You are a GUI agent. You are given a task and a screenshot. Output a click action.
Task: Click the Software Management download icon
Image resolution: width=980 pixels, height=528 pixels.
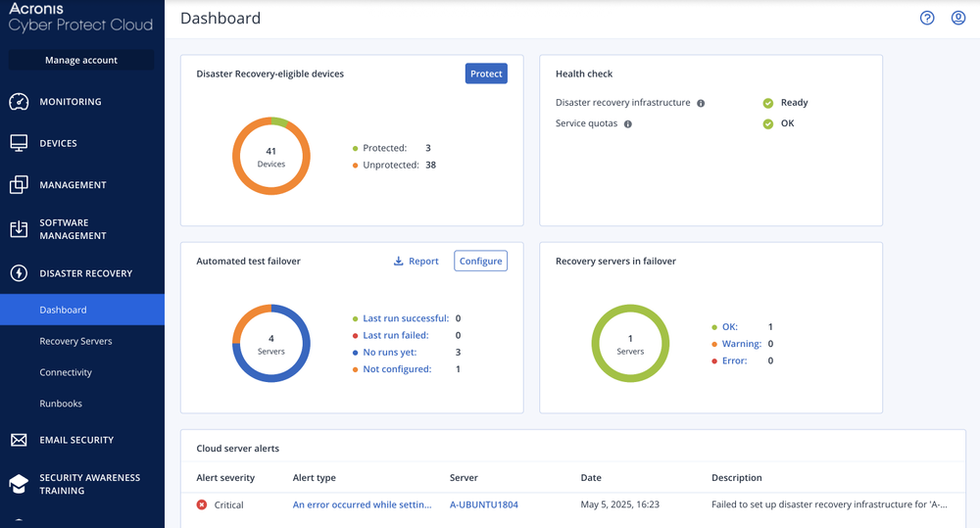(x=19, y=229)
